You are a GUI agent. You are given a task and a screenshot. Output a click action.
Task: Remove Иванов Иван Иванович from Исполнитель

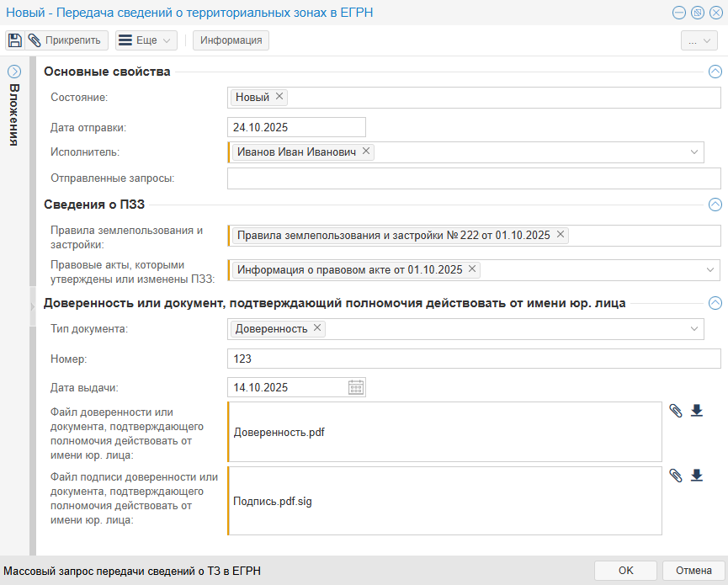[x=366, y=152]
